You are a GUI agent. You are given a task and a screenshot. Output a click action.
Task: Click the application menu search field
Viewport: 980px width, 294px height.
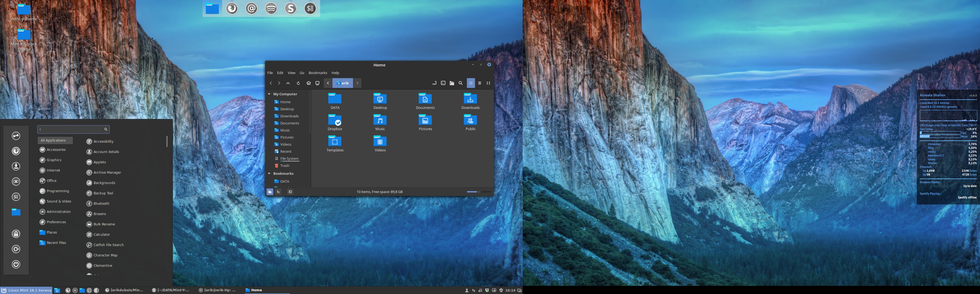[x=73, y=129]
